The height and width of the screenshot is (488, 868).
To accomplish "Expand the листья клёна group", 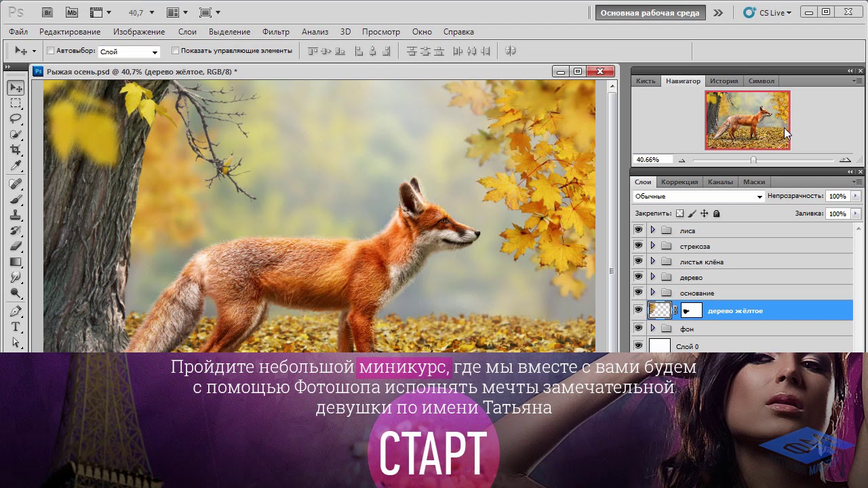I will coord(652,261).
